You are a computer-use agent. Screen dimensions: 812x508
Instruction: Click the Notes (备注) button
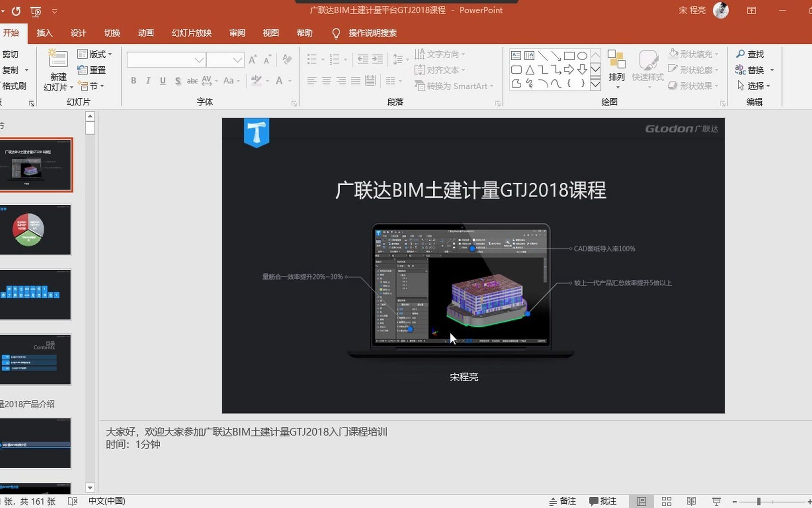(562, 501)
